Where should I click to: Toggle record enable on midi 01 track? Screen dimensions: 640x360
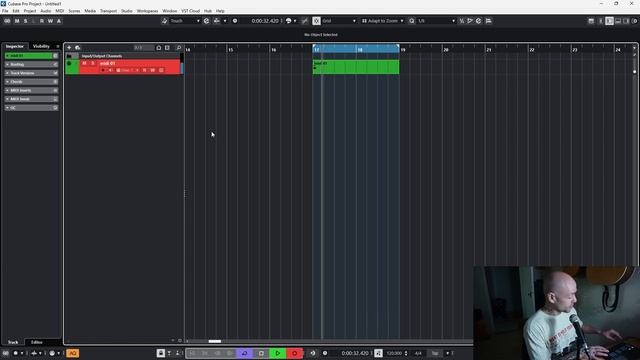point(103,70)
